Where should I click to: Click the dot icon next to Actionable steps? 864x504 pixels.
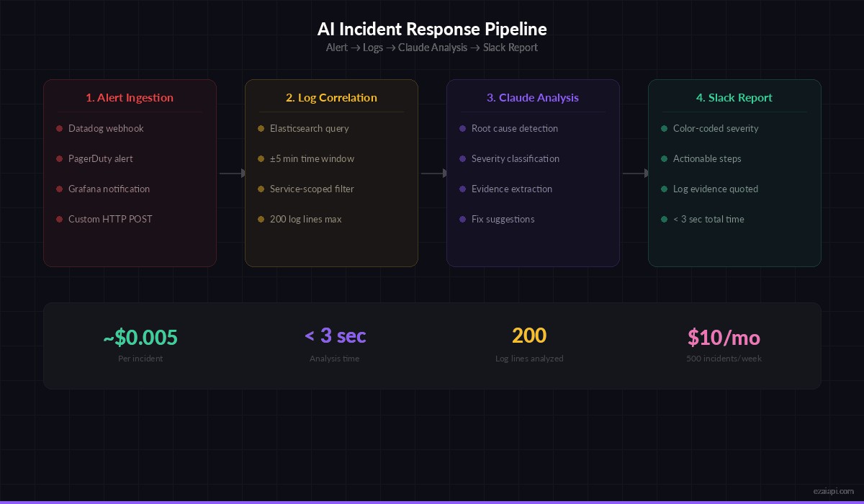pyautogui.click(x=665, y=159)
